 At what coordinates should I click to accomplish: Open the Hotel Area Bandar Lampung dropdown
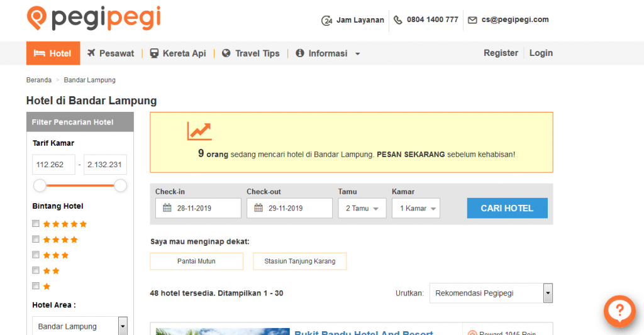pos(80,326)
